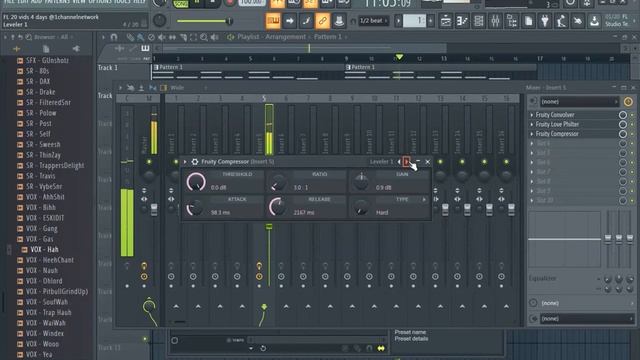This screenshot has height=360, width=640.
Task: Open the browser plus tab icon
Action: (x=16, y=49)
